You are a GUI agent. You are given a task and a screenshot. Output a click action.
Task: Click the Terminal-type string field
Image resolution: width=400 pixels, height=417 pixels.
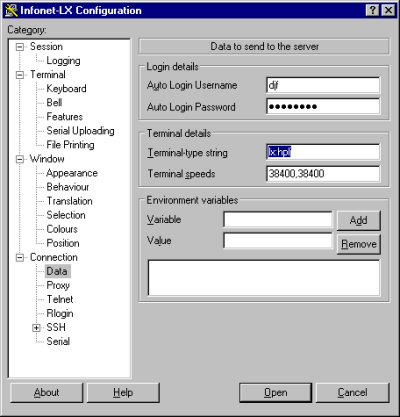323,152
